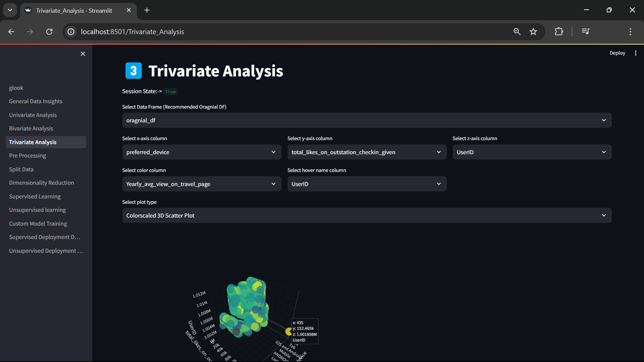This screenshot has height=362, width=644.
Task: Open color column Yearly_avg_view_on_travel_page dropdown
Action: [201, 184]
